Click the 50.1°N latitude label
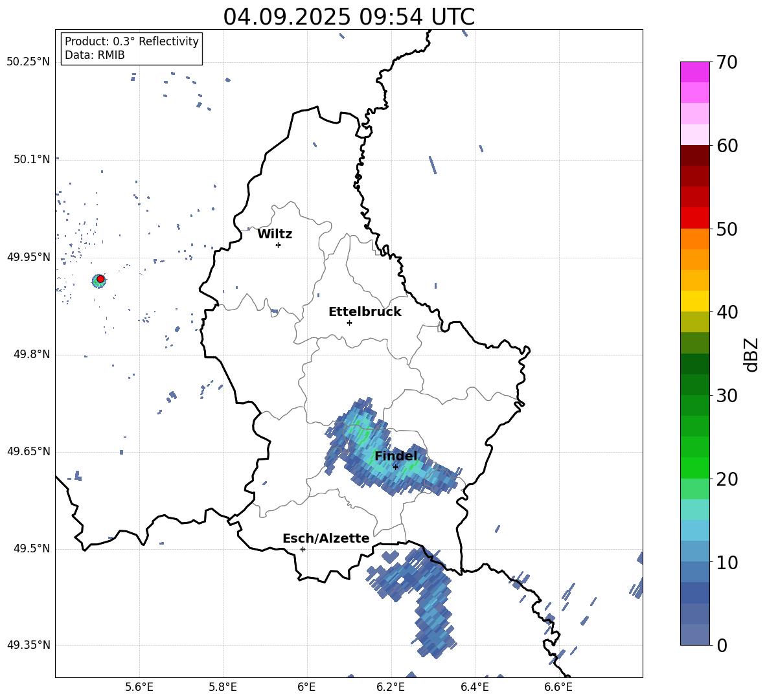 [x=31, y=159]
